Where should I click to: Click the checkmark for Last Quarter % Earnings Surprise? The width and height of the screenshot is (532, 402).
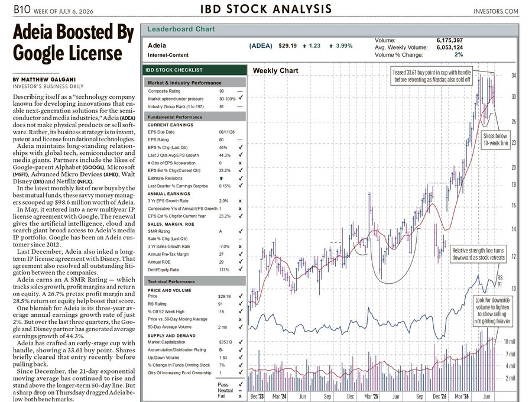(x=241, y=186)
